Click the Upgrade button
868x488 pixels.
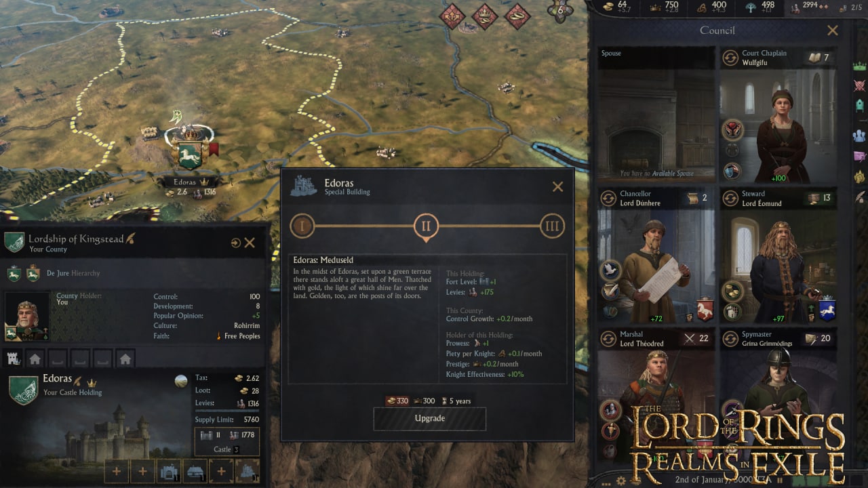pos(430,419)
